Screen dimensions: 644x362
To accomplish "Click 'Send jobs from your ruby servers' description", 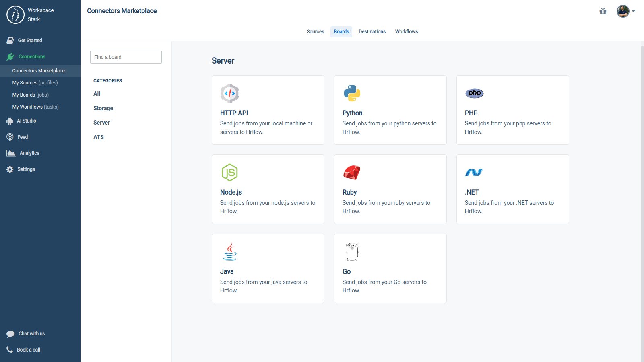I will [386, 207].
